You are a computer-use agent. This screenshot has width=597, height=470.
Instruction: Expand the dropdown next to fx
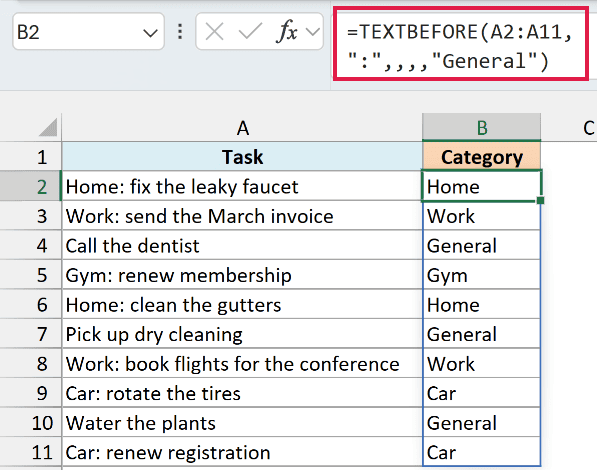pos(313,32)
